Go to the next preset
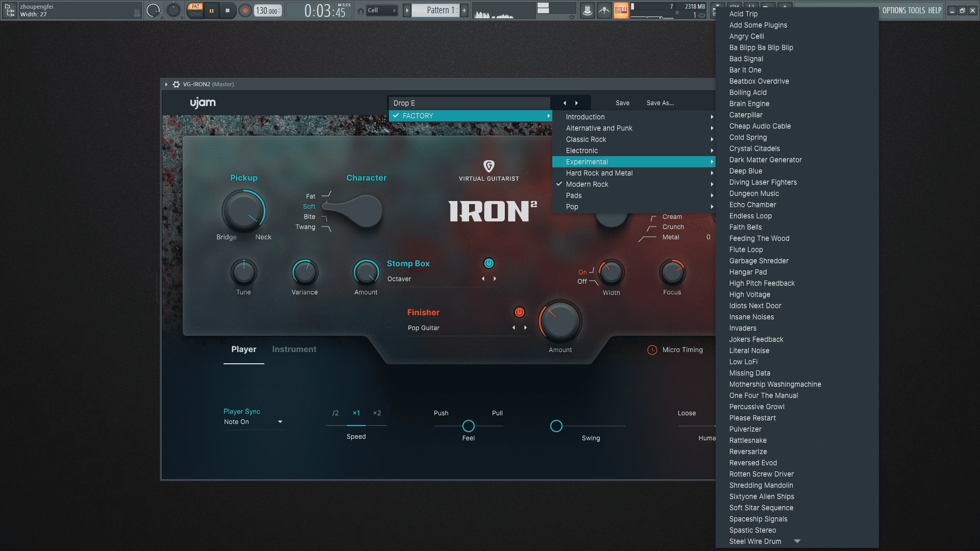Viewport: 980px width, 551px height. click(577, 103)
